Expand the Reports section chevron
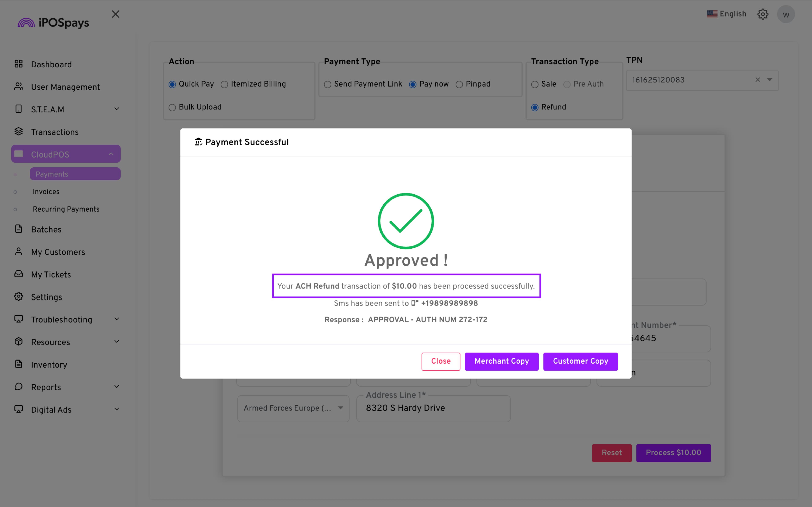The image size is (812, 507). (117, 387)
